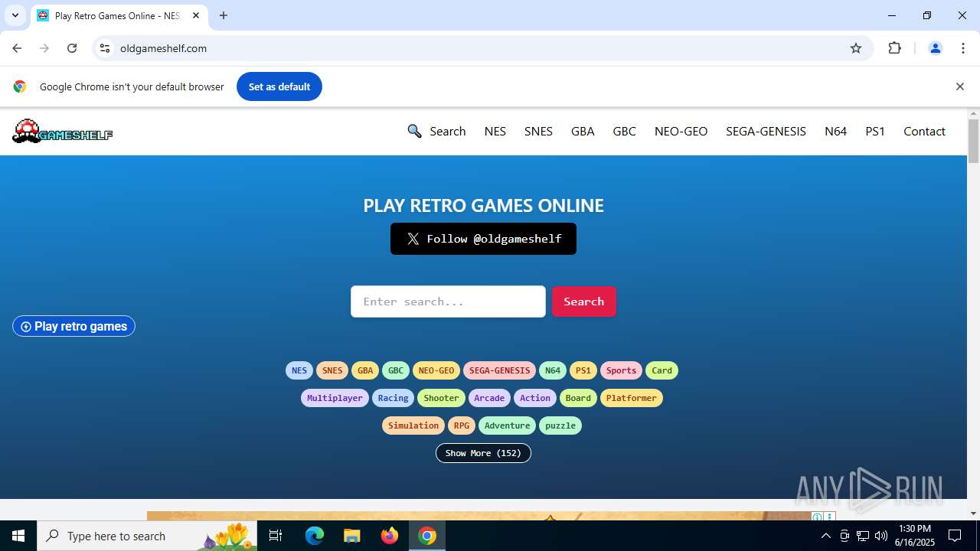Open Chrome's three-dot menu

pyautogui.click(x=962, y=48)
